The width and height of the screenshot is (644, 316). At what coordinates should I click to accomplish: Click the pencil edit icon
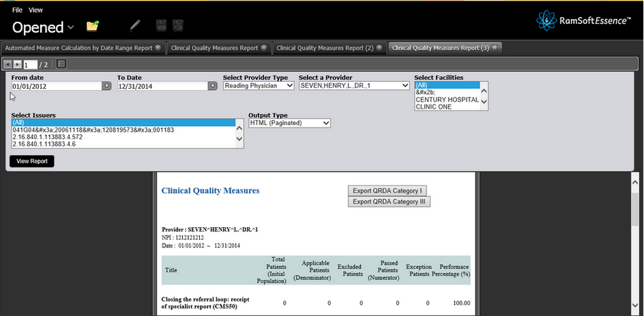click(135, 26)
